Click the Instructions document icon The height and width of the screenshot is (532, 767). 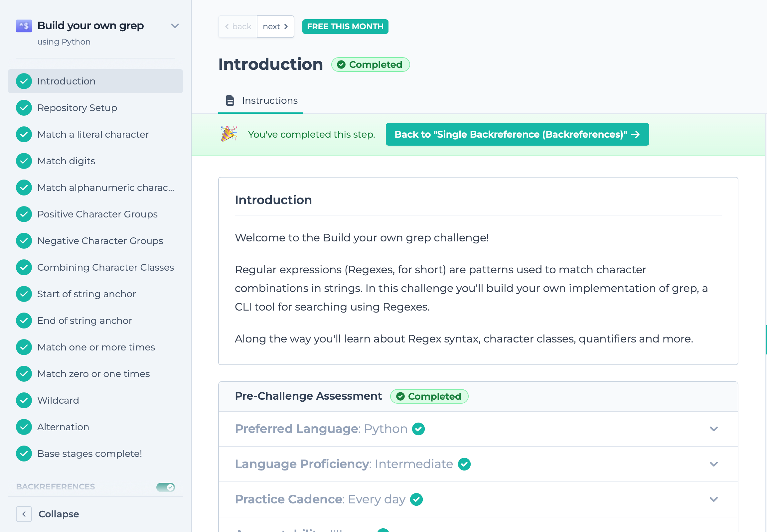click(230, 100)
